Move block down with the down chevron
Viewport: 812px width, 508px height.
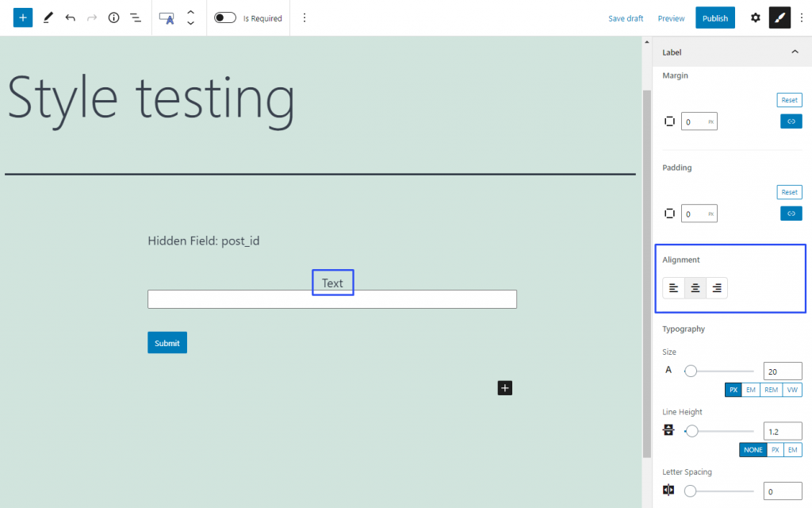(190, 23)
